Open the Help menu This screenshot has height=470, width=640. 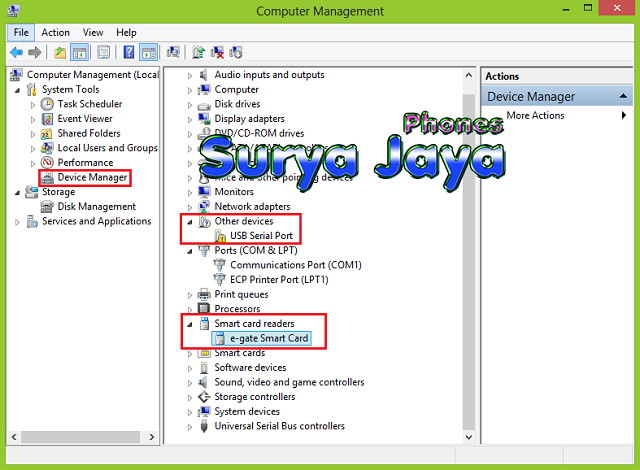point(126,32)
